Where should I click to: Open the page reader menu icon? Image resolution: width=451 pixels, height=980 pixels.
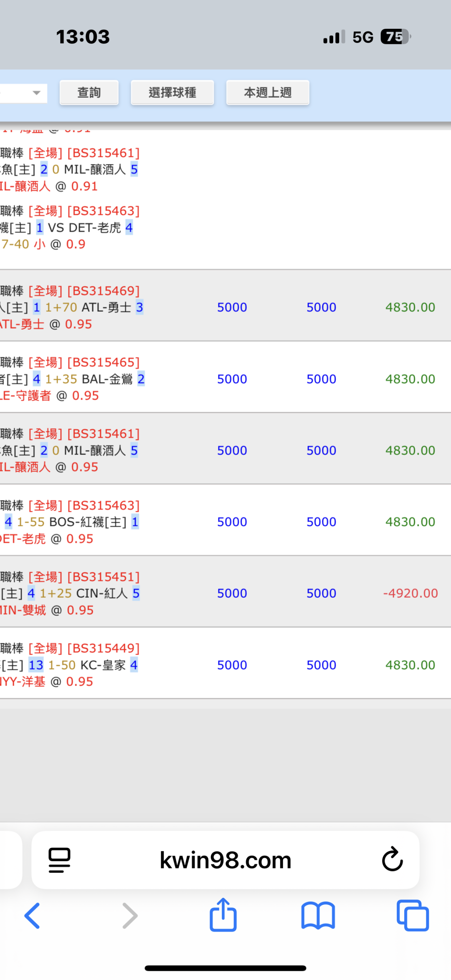click(x=59, y=860)
